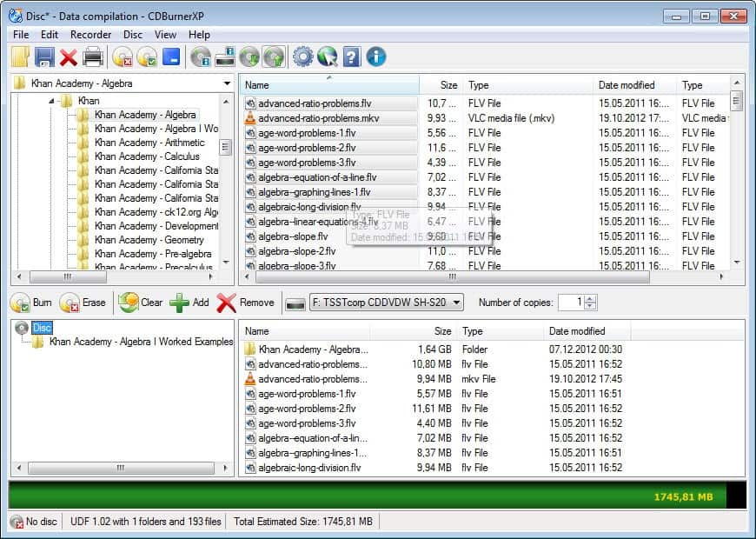Viewport: 756px width, 539px height.
Task: Click the blue square toolbar icon
Action: (x=171, y=57)
